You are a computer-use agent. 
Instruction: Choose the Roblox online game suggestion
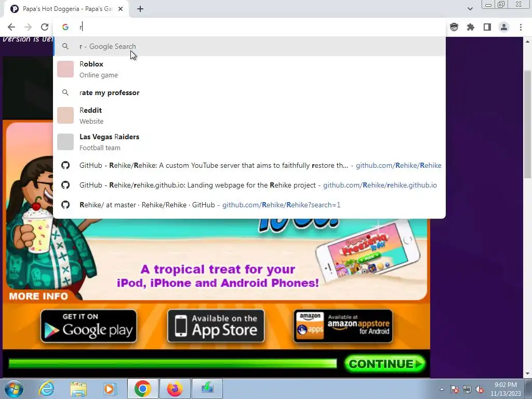click(249, 69)
